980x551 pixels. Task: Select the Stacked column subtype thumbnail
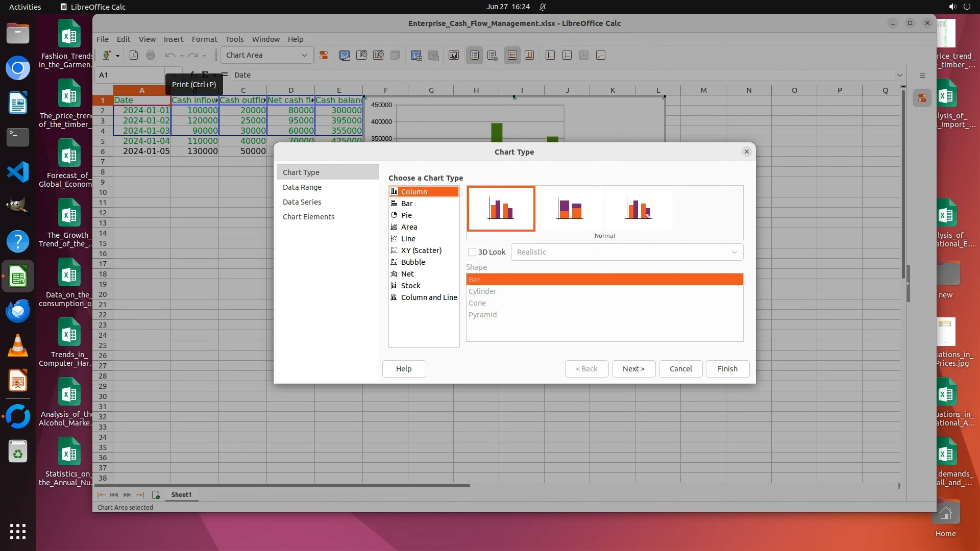pyautogui.click(x=570, y=209)
